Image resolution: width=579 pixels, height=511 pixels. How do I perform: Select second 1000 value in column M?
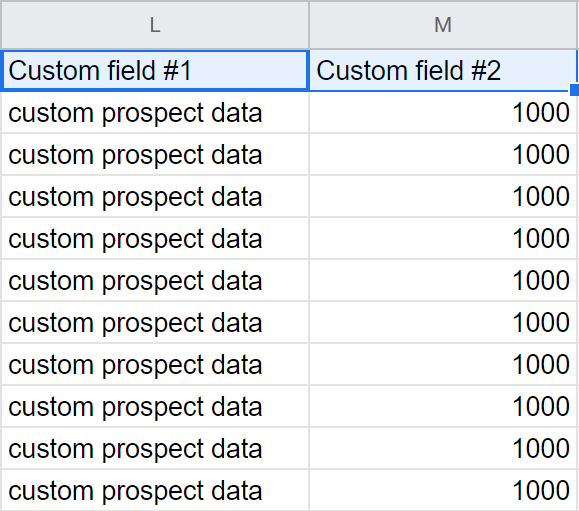443,154
